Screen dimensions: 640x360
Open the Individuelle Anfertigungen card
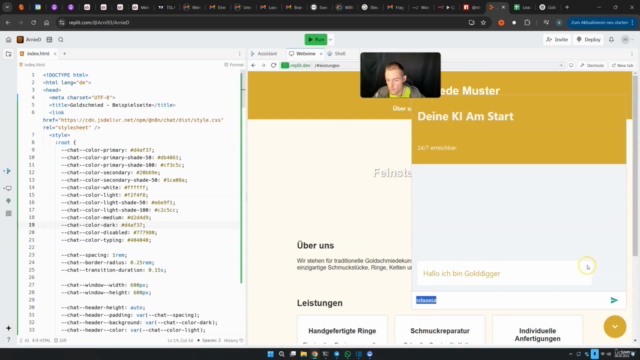tap(537, 331)
